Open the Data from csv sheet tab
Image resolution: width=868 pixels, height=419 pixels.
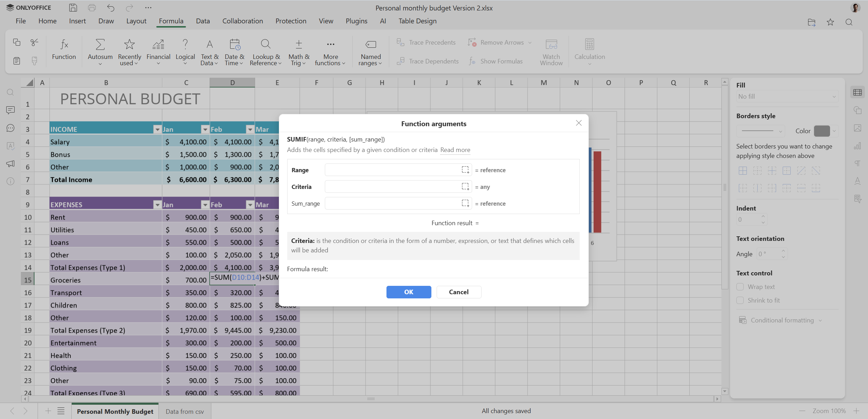185,411
